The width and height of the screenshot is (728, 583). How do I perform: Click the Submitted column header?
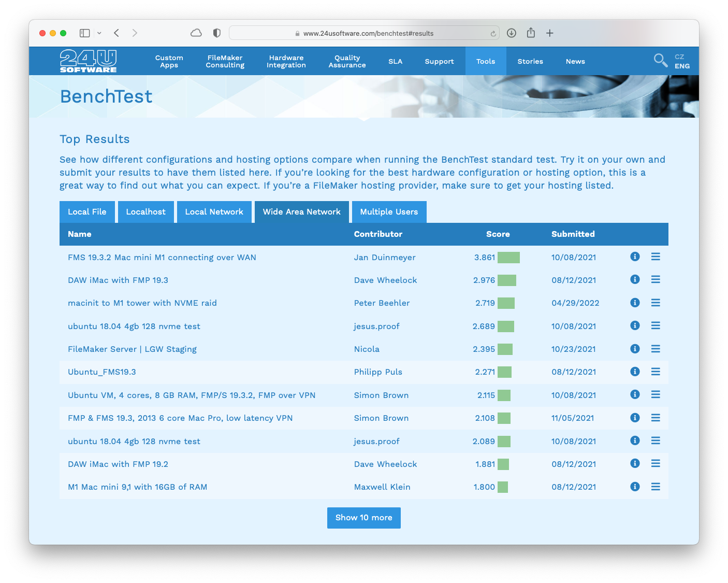point(573,234)
